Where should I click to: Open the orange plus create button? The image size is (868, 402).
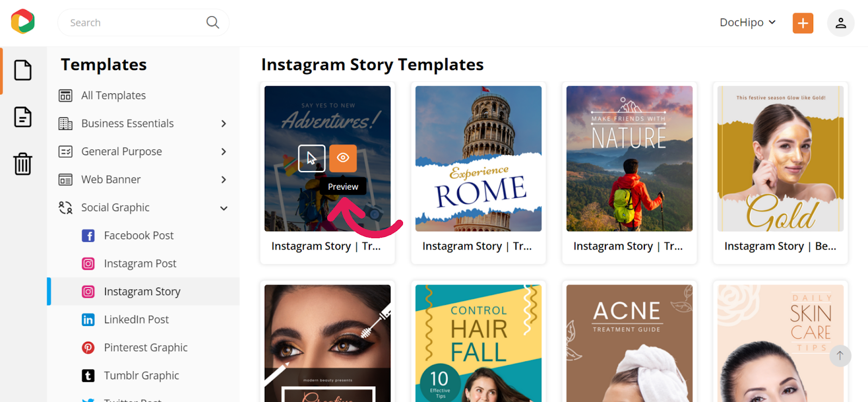click(803, 23)
